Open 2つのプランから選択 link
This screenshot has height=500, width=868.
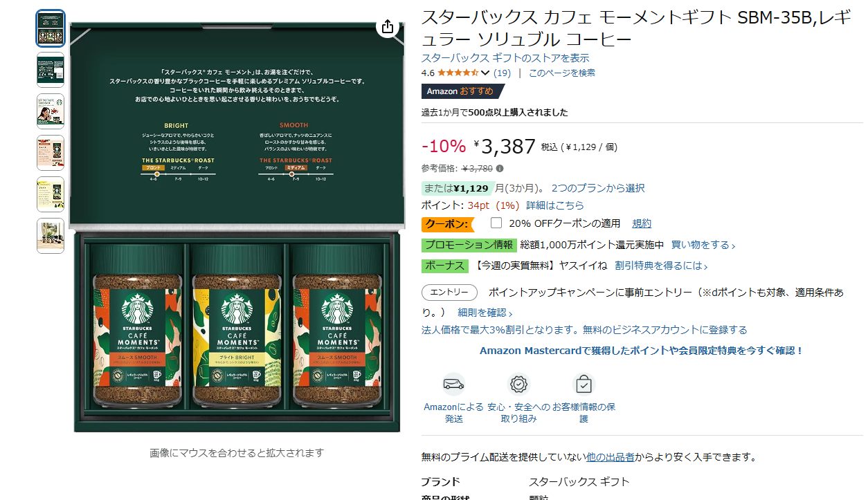tap(598, 188)
